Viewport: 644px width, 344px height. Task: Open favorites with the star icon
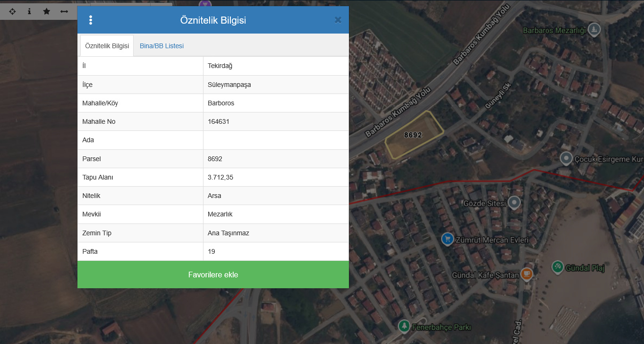[46, 11]
